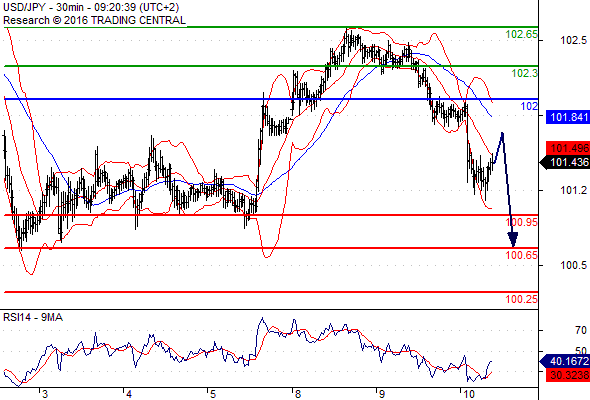
Task: Click date 3 on the time axis
Action: click(45, 394)
